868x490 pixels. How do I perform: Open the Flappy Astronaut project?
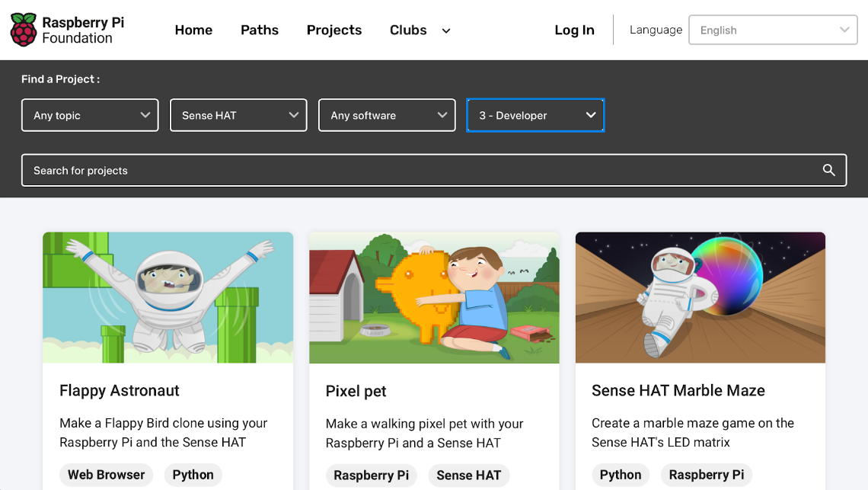coord(119,390)
